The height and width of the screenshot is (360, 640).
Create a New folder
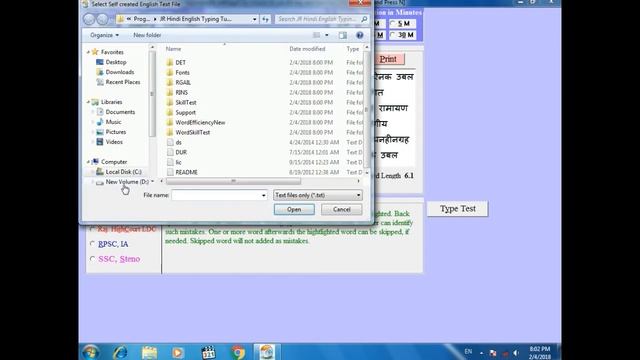click(147, 36)
